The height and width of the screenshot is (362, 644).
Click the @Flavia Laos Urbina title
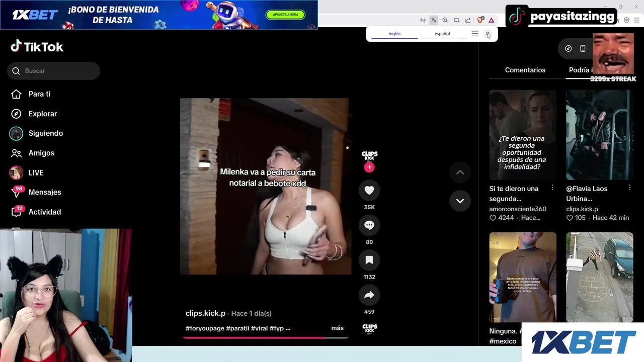(x=587, y=194)
